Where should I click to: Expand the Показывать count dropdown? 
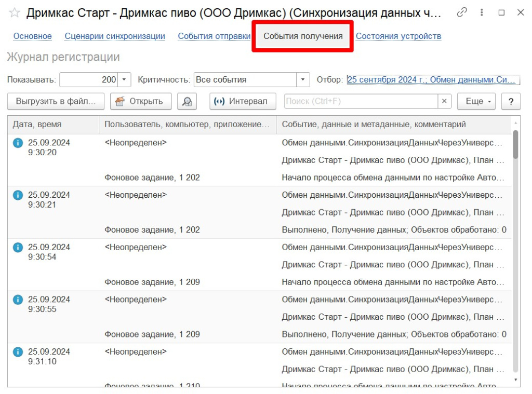click(x=124, y=80)
